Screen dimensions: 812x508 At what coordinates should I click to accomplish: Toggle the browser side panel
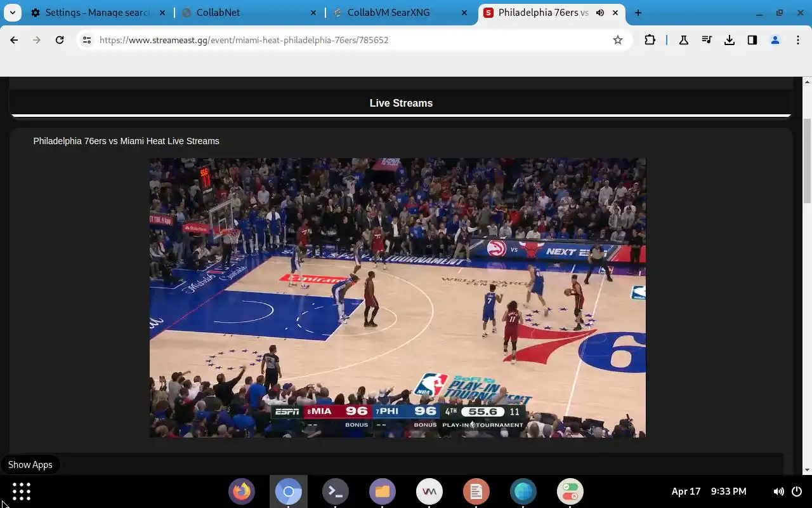click(x=752, y=40)
